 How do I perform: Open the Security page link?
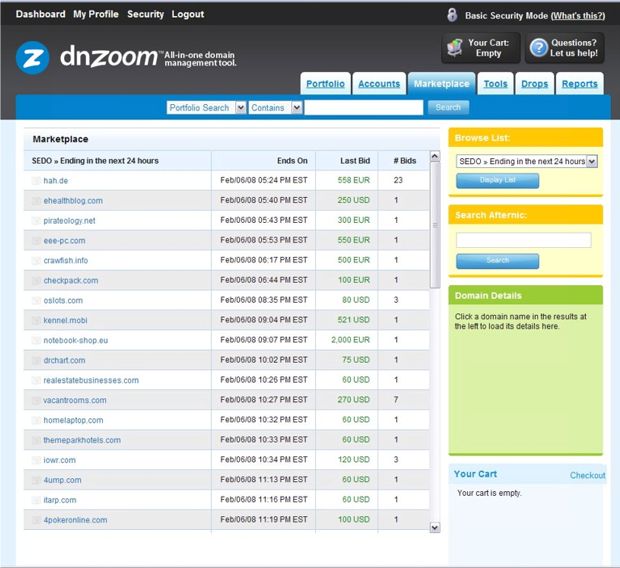tap(146, 14)
